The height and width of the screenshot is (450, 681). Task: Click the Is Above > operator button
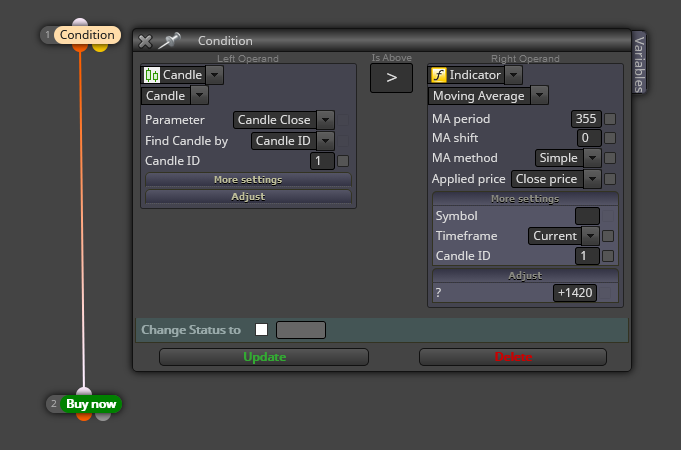coord(391,78)
